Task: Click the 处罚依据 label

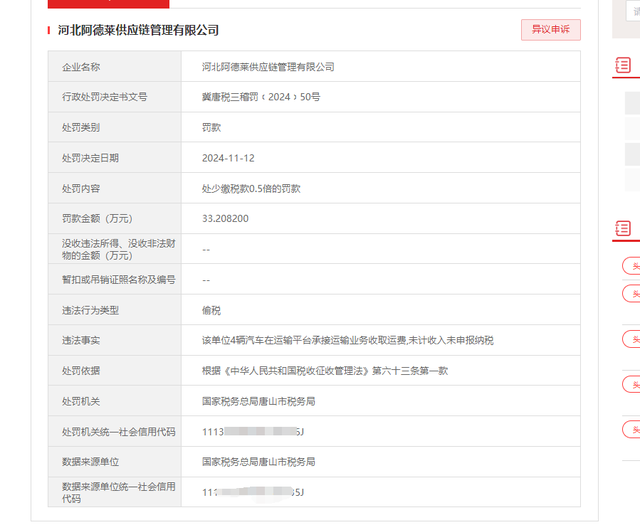Action: [x=81, y=371]
